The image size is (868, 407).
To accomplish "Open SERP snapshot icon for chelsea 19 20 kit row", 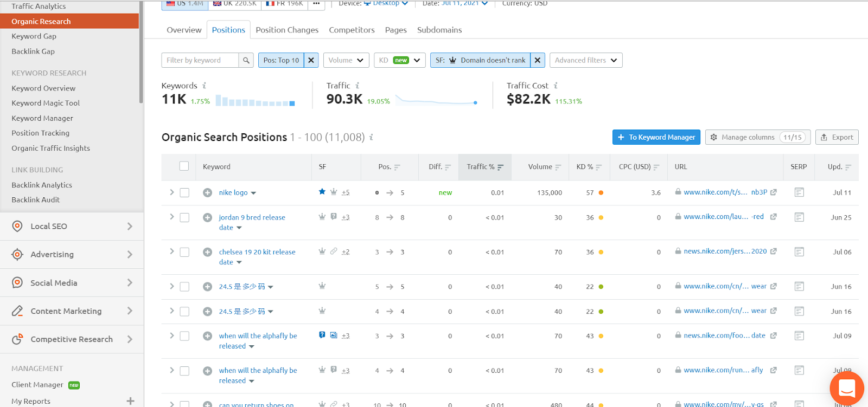I will (x=799, y=252).
